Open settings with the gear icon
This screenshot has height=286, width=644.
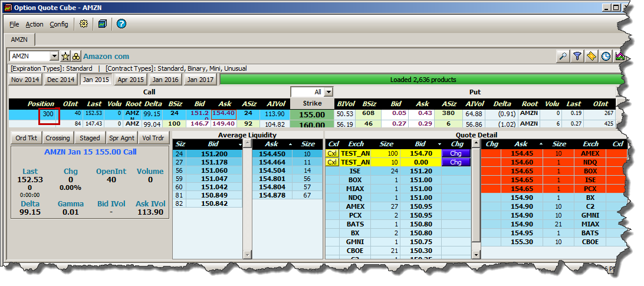point(84,24)
